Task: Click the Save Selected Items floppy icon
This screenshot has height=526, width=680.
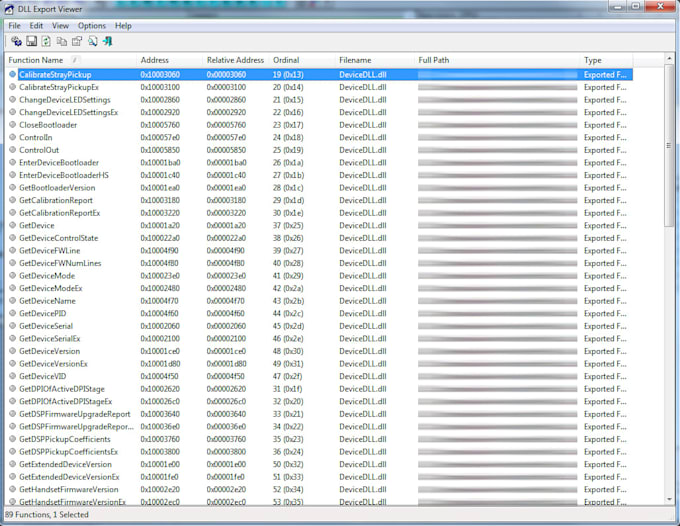Action: point(32,41)
